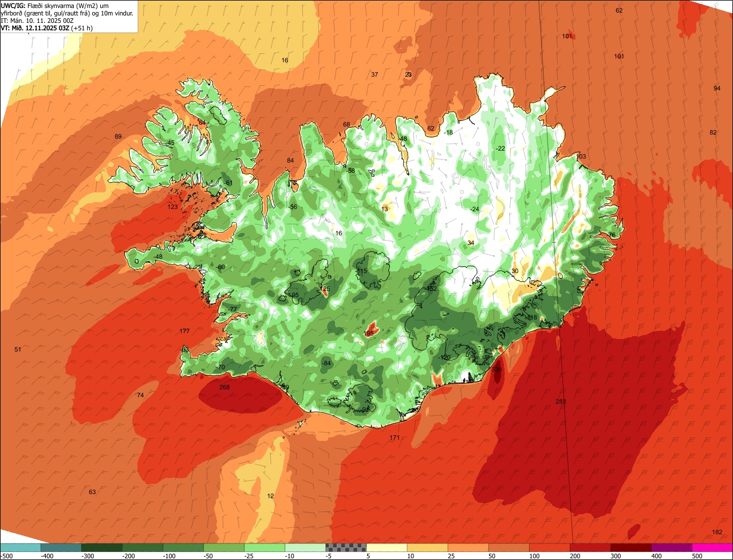The image size is (733, 560).
Task: Click the '283' value in the dark red sea area
Action: tap(561, 401)
